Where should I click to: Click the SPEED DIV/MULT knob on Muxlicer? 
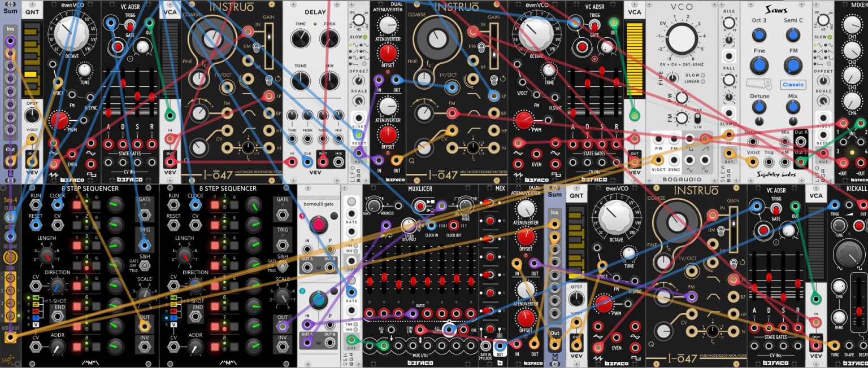click(x=410, y=225)
